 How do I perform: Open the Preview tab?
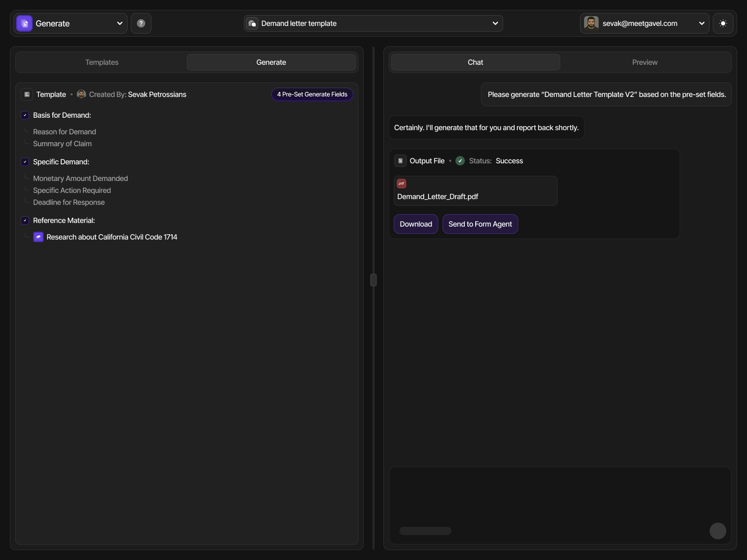(x=645, y=62)
